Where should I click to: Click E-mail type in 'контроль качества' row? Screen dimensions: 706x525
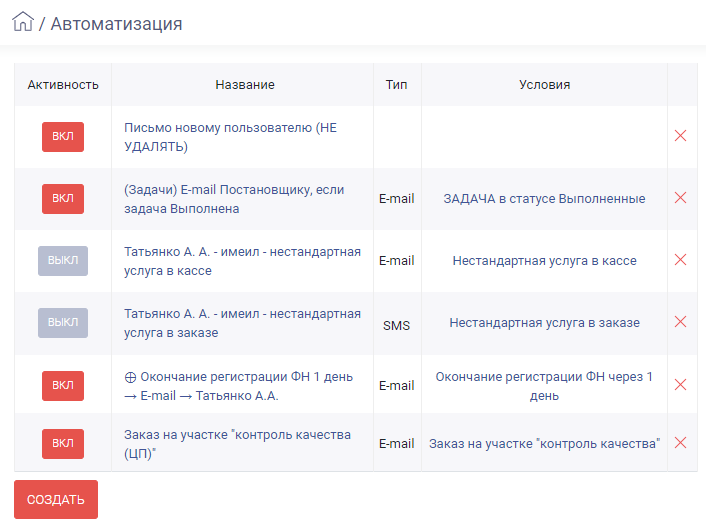point(397,444)
